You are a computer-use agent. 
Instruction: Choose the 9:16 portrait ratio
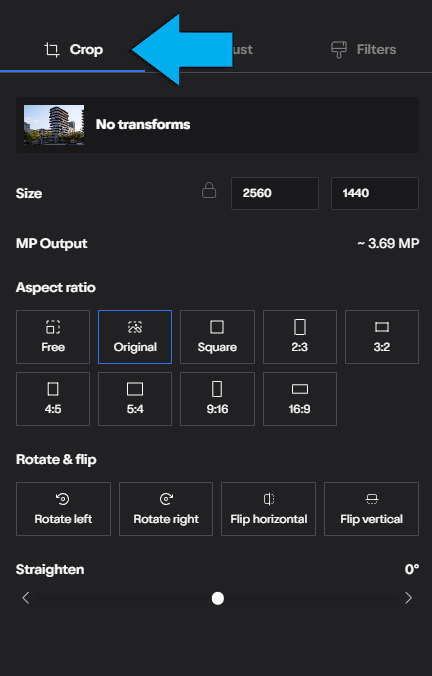click(217, 399)
